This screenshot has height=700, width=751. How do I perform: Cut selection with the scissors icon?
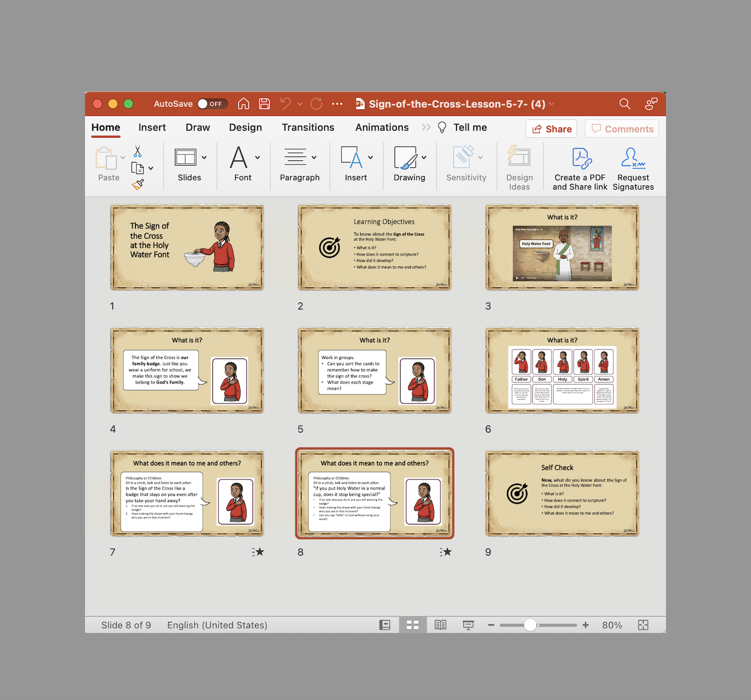137,151
